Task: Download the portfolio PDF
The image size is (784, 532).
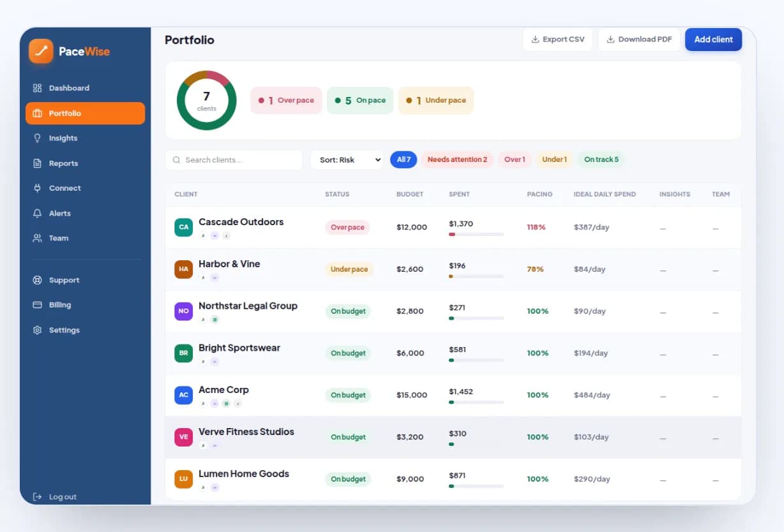Action: 639,40
